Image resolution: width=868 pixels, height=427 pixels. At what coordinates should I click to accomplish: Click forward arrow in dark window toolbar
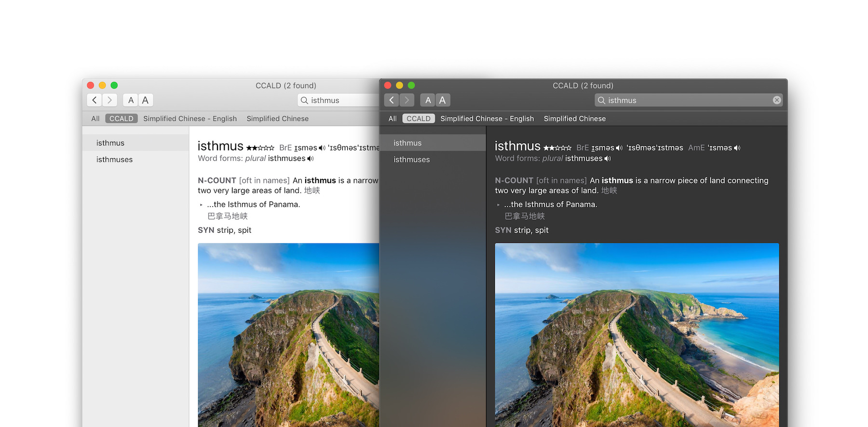point(407,100)
